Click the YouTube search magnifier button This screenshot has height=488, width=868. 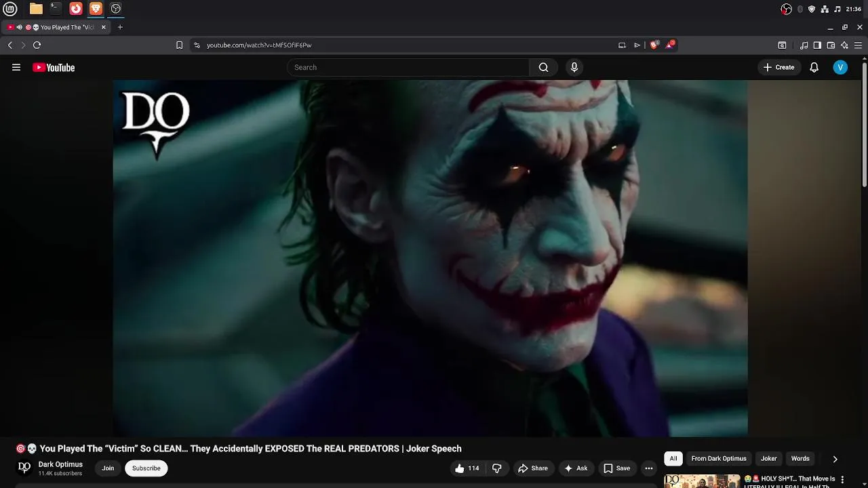(543, 67)
